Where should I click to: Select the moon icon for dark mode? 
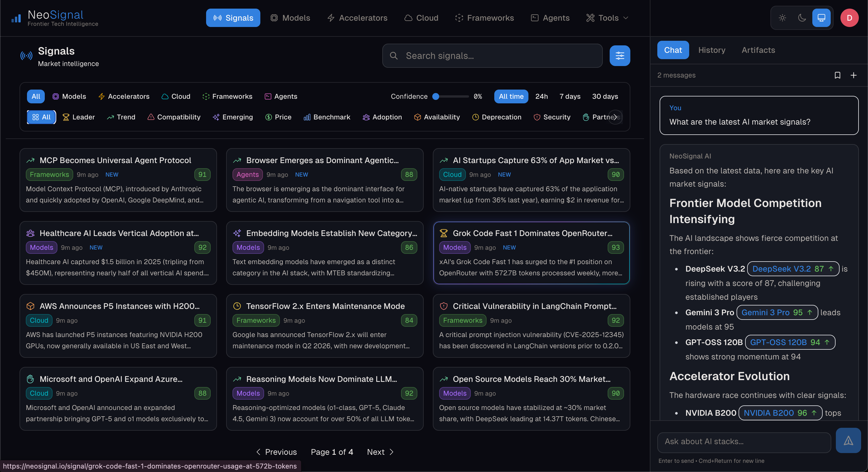click(802, 18)
